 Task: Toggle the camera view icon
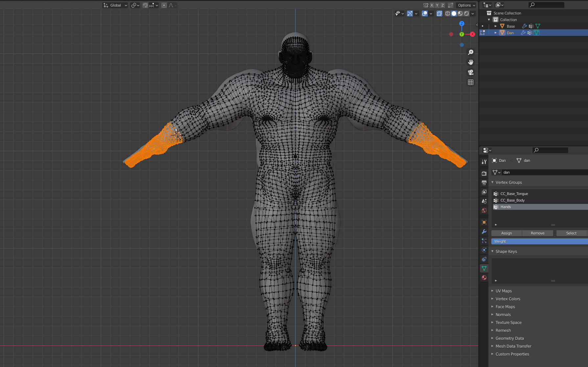tap(471, 72)
